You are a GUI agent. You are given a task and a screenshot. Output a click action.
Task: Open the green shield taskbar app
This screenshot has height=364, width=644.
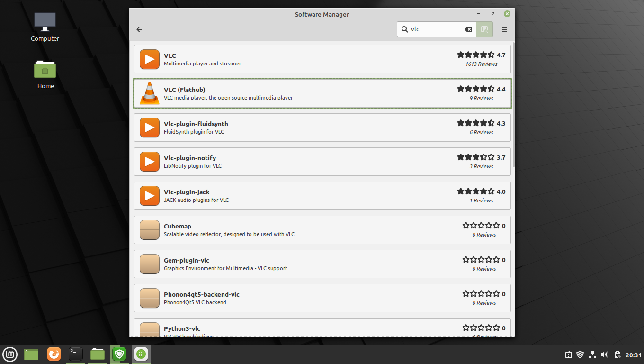click(119, 354)
